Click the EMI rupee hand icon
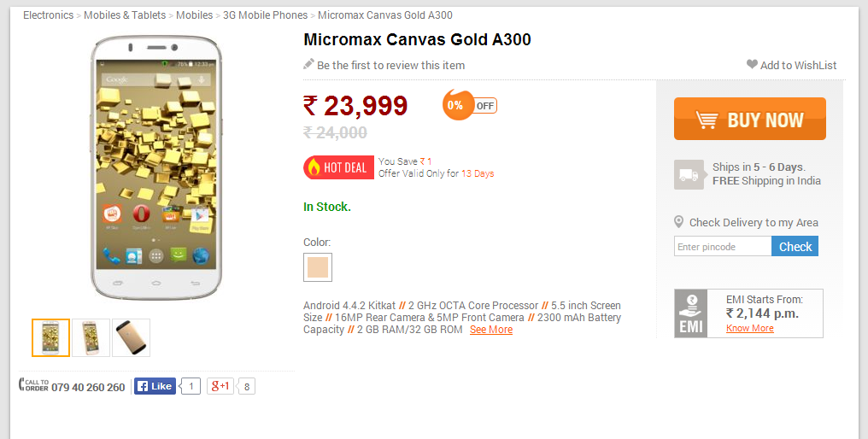 pos(690,313)
